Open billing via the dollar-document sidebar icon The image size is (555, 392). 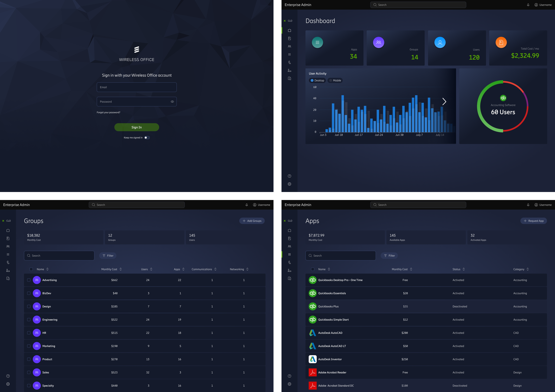point(289,38)
